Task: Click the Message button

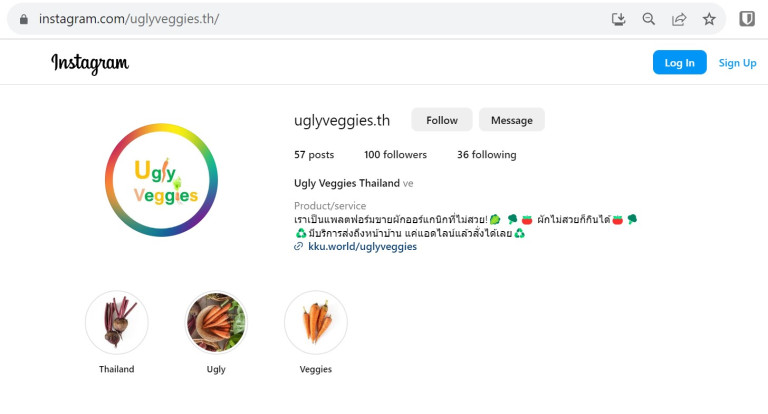Action: coord(511,120)
